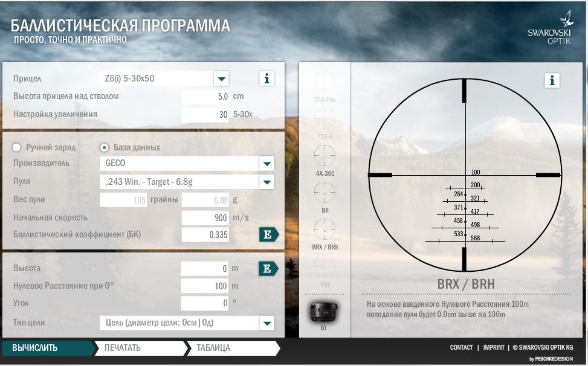Screen dimensions: 588x366
Task: Choose the BRX / BRH reticle
Action: [x=325, y=230]
